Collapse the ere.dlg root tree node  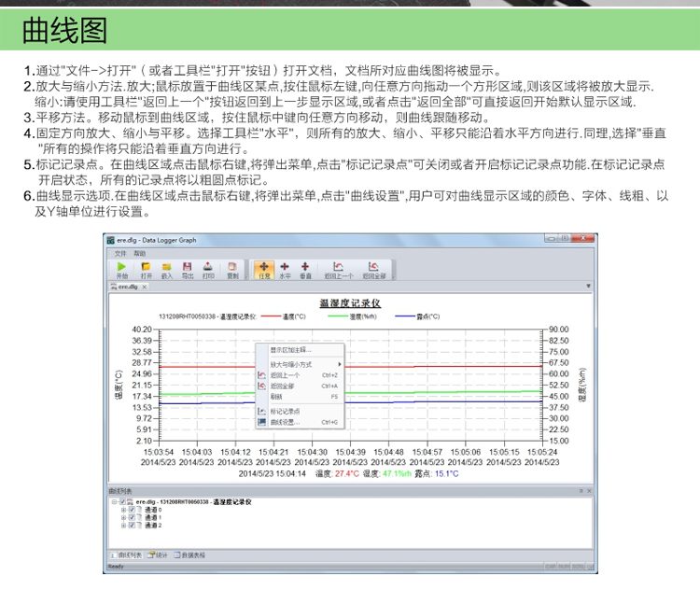pyautogui.click(x=114, y=502)
